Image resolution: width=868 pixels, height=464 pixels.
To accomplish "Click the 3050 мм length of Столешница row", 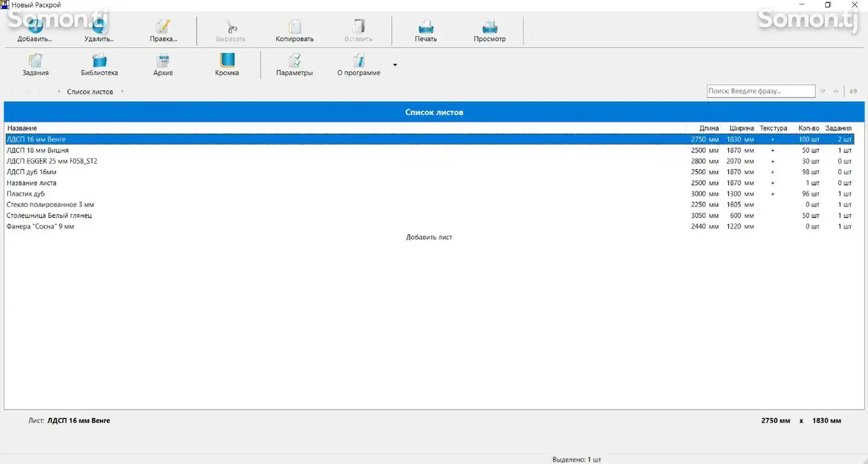I will pyautogui.click(x=705, y=215).
